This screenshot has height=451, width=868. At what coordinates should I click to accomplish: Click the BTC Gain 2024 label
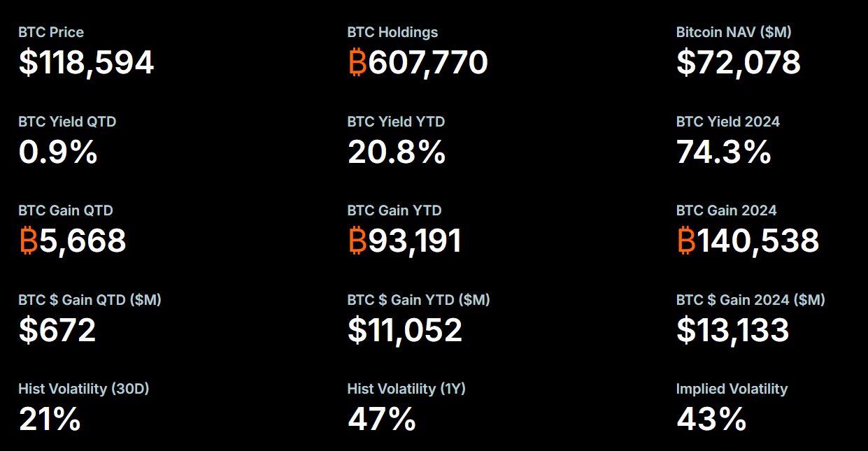(727, 210)
